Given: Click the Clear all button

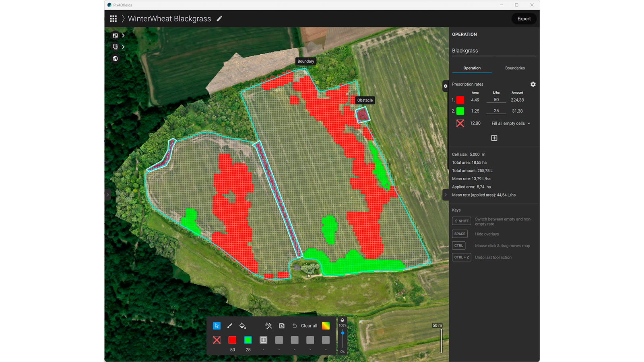Looking at the screenshot, I should point(308,326).
